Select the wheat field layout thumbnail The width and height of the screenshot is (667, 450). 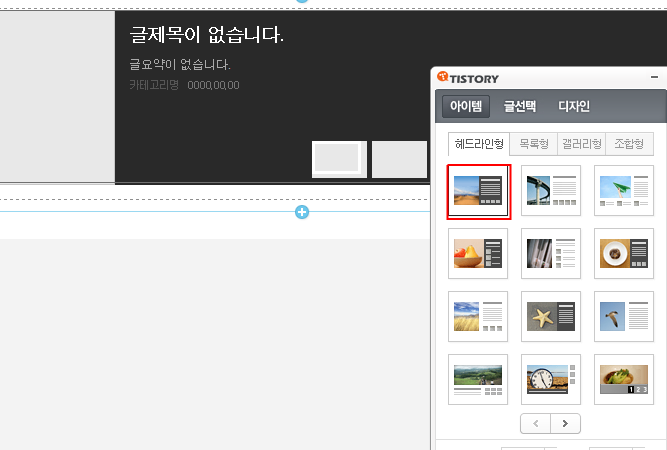(x=478, y=316)
